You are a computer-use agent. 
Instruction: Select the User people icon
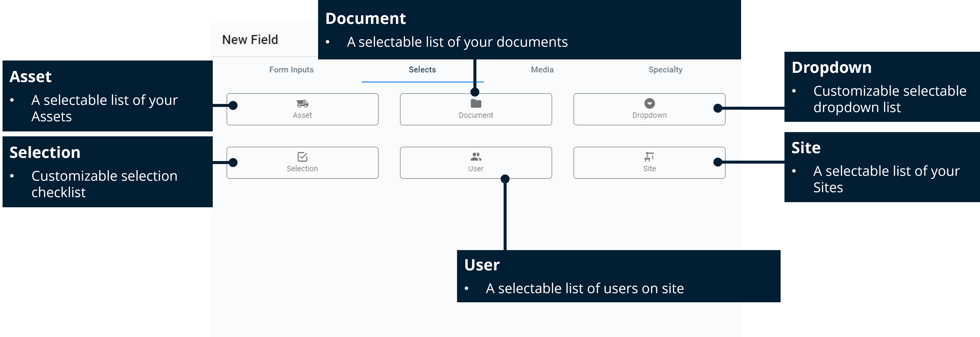coord(476,157)
